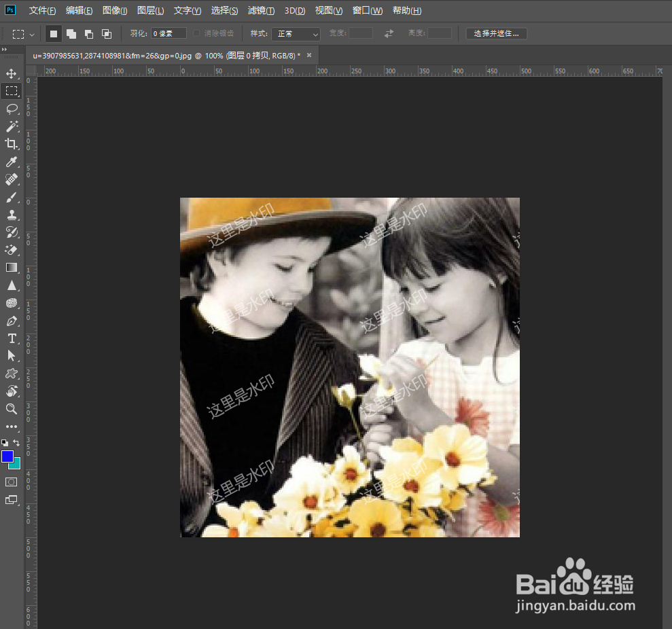Click the 宽度 width input field
Image resolution: width=672 pixels, height=629 pixels.
tap(360, 33)
